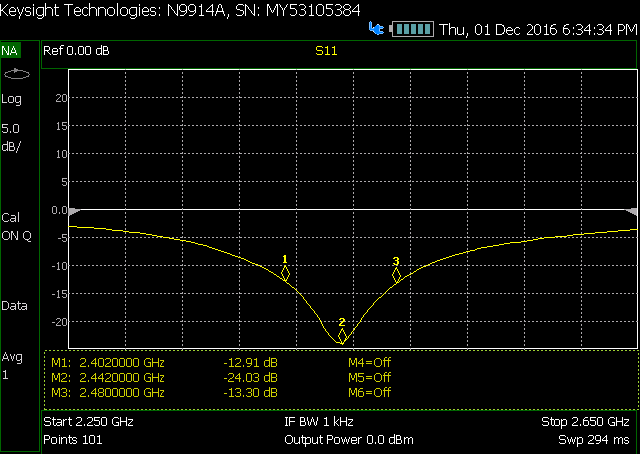Screen dimensions: 640x454
Task: Select the marker 2 diamond at the trace minimum
Action: coord(342,336)
